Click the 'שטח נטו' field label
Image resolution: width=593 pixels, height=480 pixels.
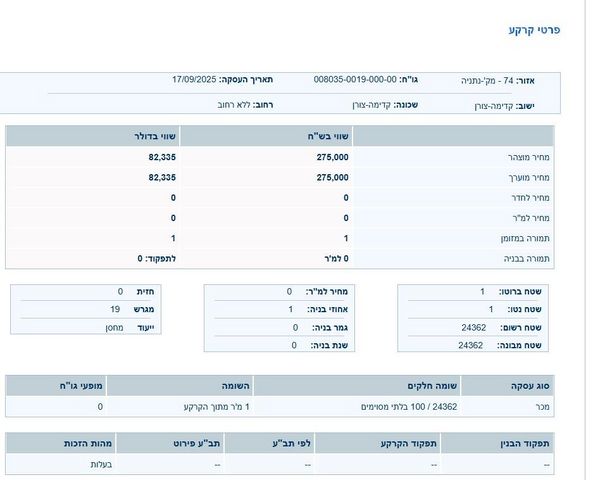coord(524,309)
